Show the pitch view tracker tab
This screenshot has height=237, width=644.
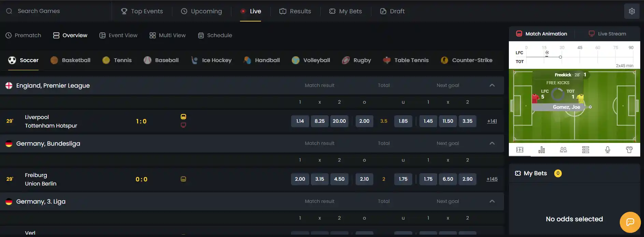tap(520, 150)
